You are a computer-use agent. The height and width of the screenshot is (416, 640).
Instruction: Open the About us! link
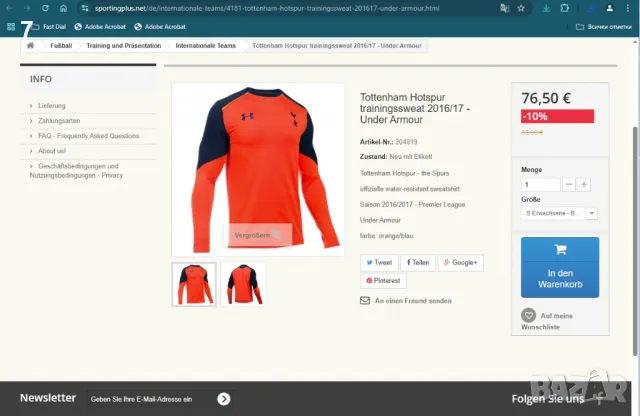[52, 151]
